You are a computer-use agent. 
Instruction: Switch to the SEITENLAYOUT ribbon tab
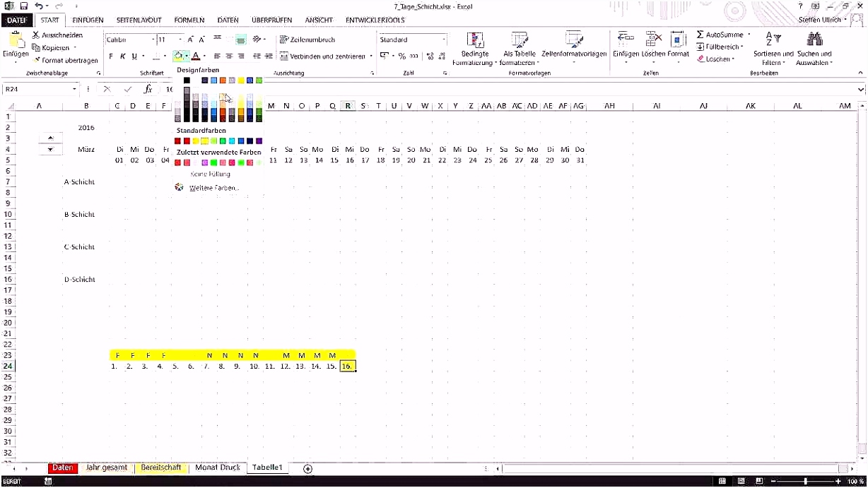click(139, 20)
